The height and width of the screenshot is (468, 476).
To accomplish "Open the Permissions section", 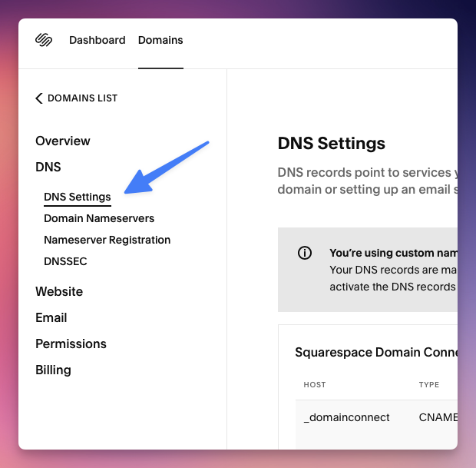I will pos(71,344).
